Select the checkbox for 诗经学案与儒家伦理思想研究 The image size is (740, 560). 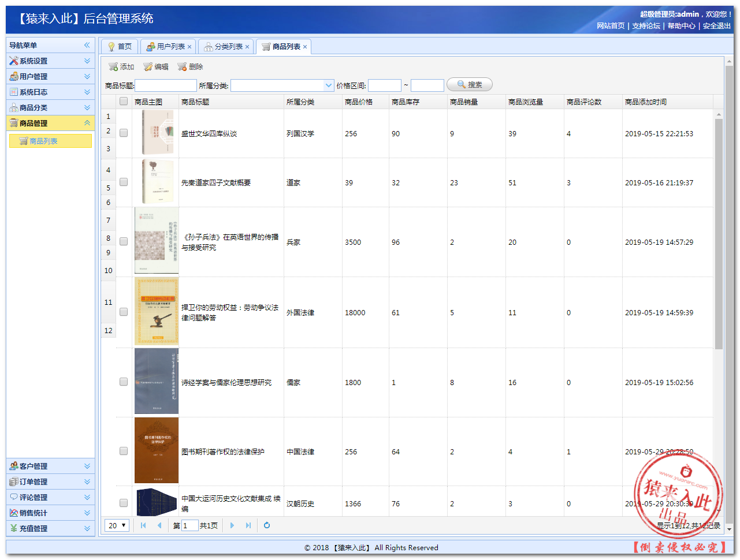(124, 382)
